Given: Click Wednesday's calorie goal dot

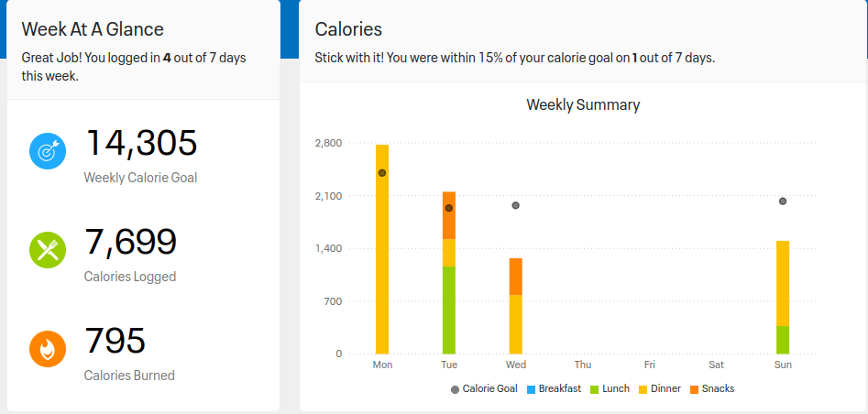Looking at the screenshot, I should pos(516,205).
